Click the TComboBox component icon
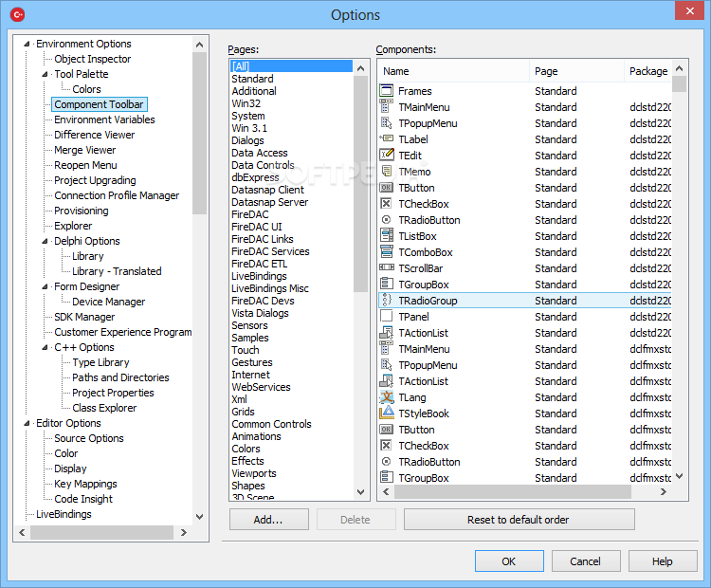The width and height of the screenshot is (711, 588). pos(386,252)
